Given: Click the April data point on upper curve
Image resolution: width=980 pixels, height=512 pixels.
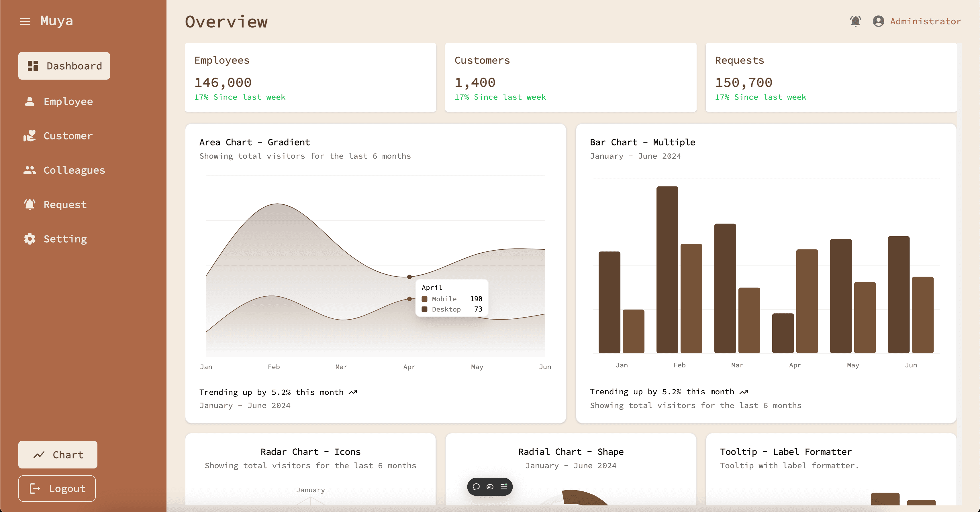Looking at the screenshot, I should coord(409,277).
